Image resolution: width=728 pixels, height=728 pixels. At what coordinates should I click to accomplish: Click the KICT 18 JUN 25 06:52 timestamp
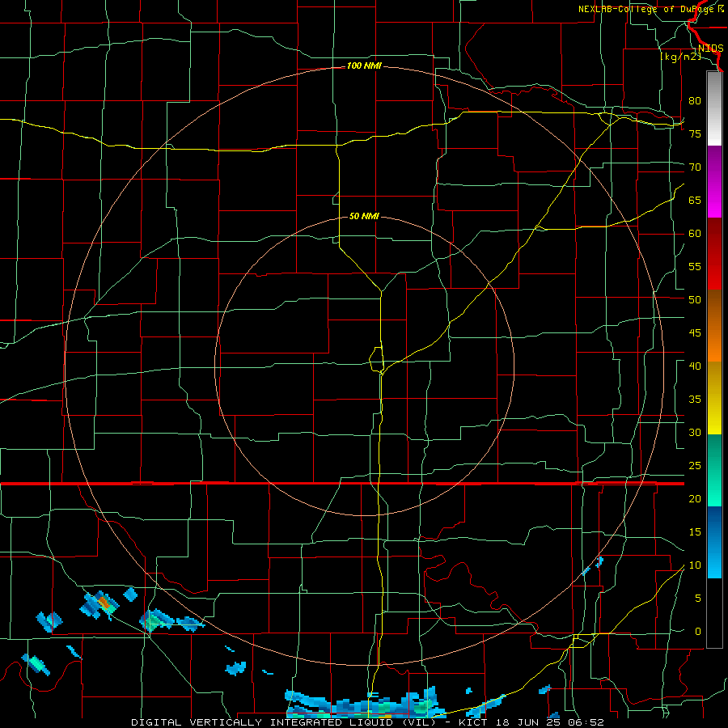[531, 722]
